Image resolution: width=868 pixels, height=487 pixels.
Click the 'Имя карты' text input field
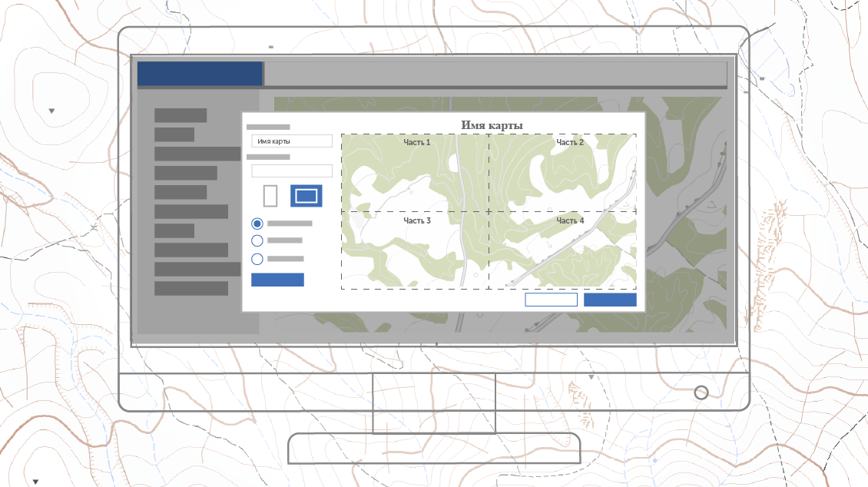coord(292,141)
